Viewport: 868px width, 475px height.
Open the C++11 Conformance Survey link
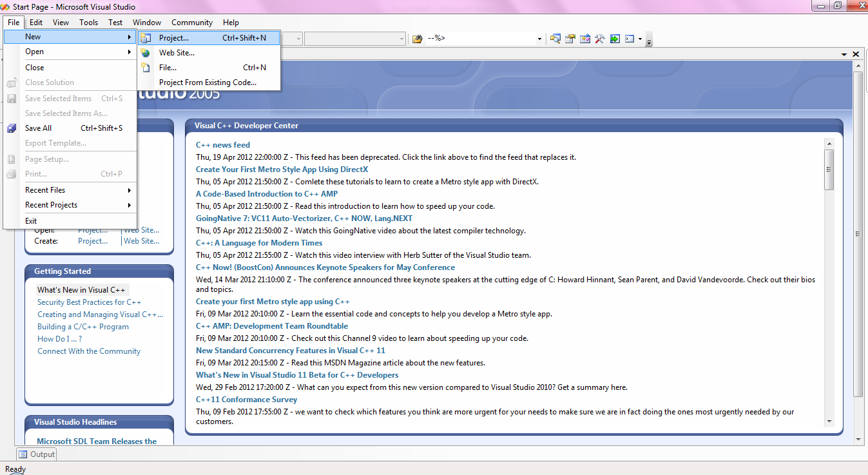(x=247, y=400)
